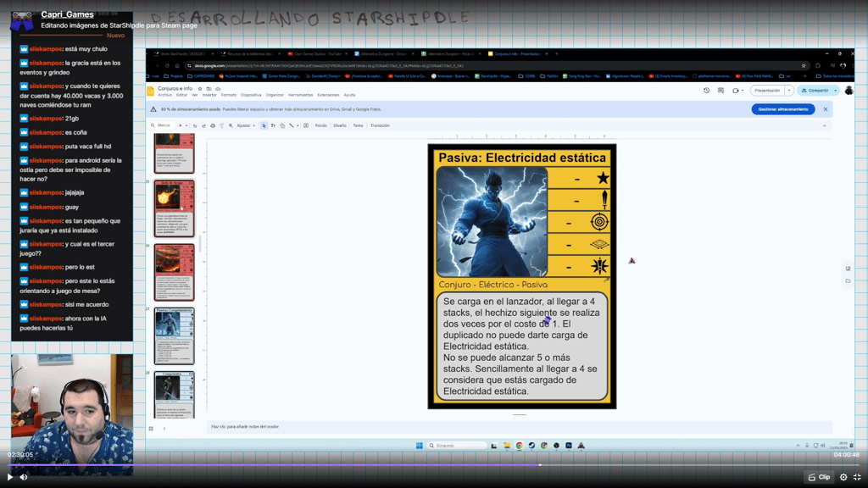Click the Fondo background button
The image size is (868, 488).
coord(321,125)
